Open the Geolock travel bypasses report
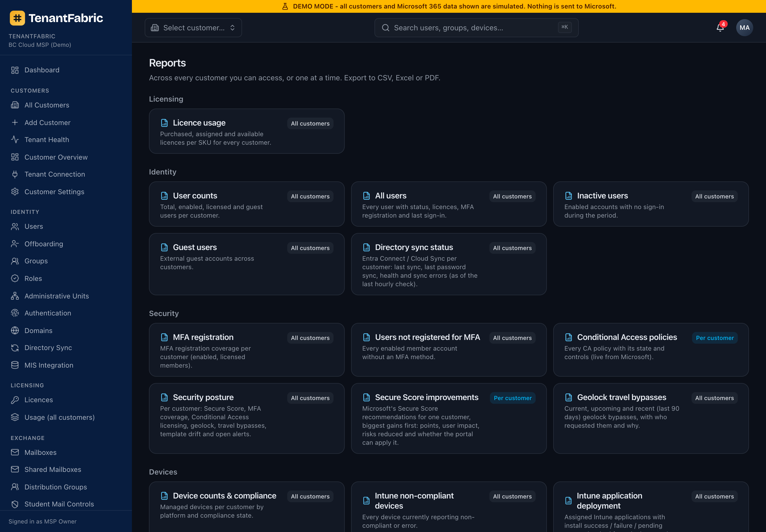766x532 pixels. click(651, 418)
